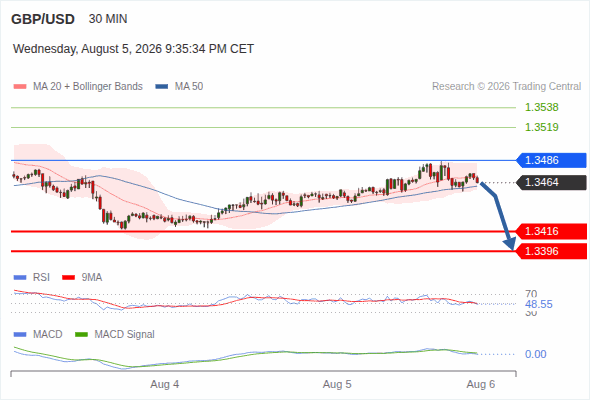Click the blue 1.3486 pivot price tag
The height and width of the screenshot is (400, 590).
pyautogui.click(x=551, y=160)
